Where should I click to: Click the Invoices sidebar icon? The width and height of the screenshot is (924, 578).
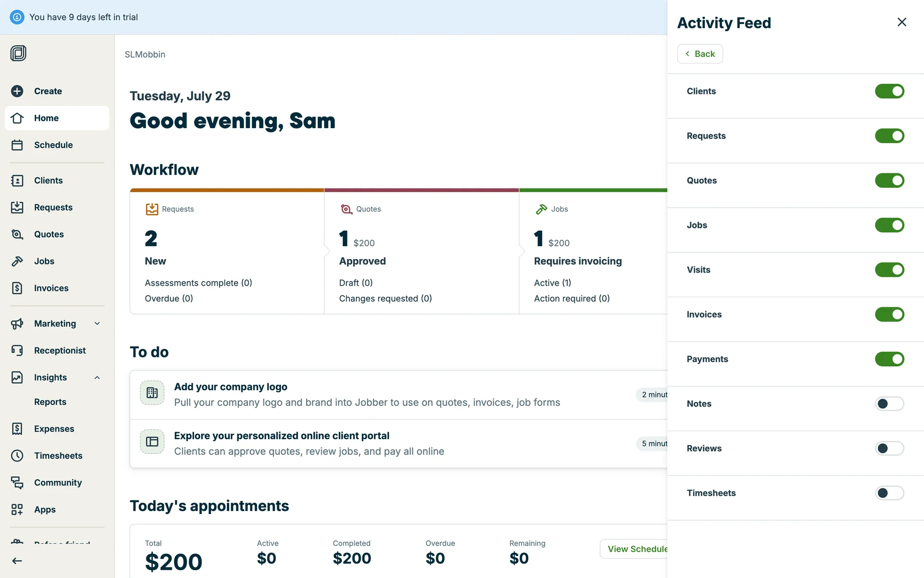click(17, 288)
